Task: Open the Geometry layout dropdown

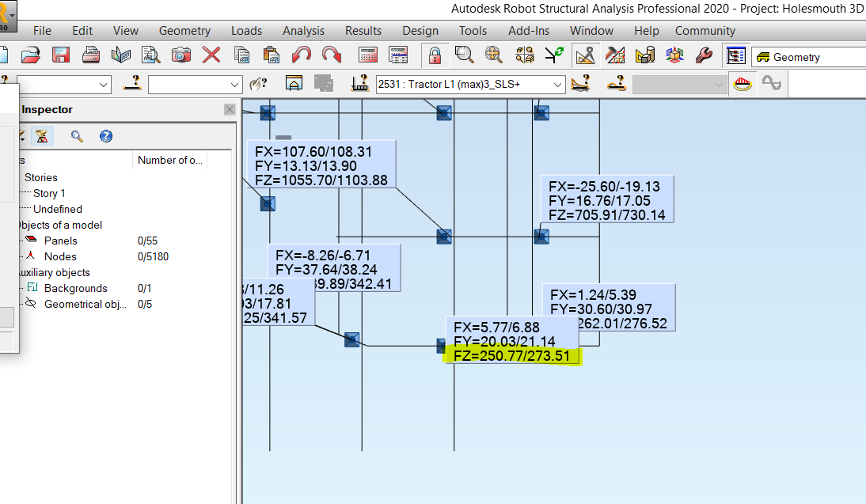Action: (x=809, y=57)
